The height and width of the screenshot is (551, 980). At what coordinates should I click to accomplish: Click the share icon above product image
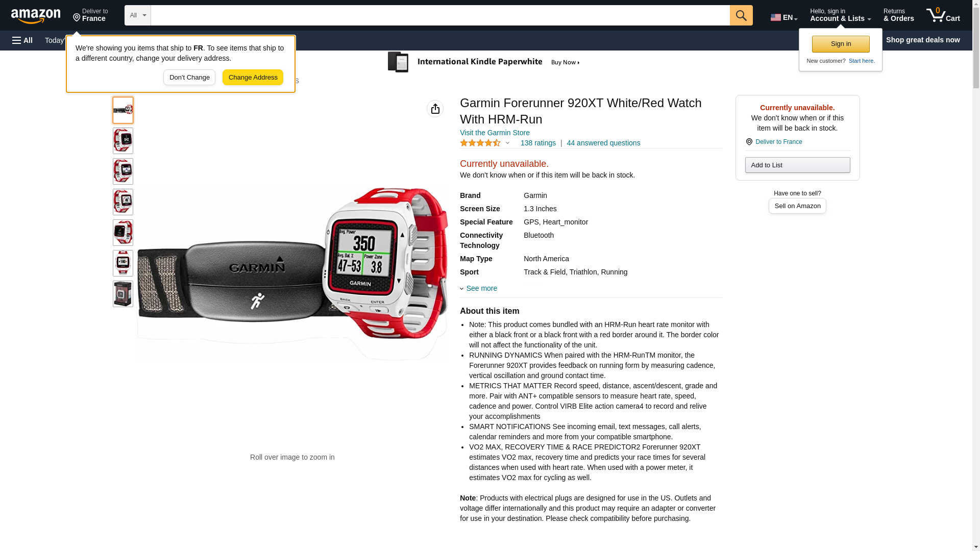click(x=435, y=109)
